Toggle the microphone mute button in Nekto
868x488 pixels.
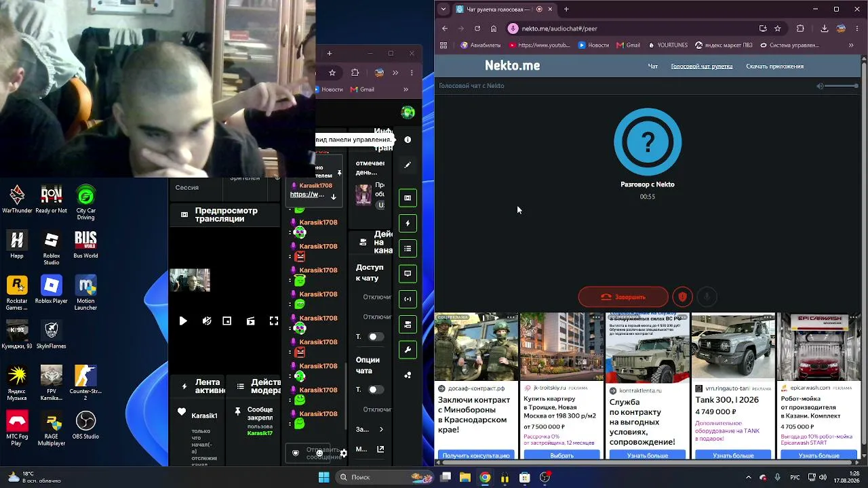(x=707, y=297)
